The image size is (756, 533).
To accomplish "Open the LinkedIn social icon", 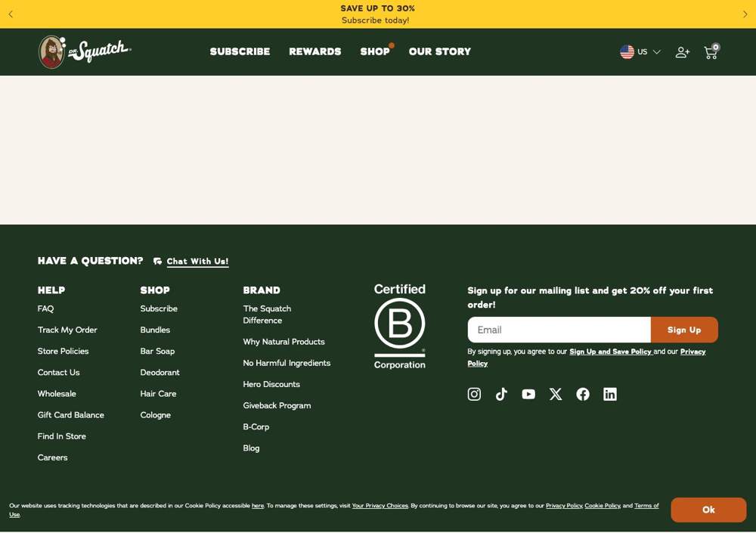I will pos(610,394).
